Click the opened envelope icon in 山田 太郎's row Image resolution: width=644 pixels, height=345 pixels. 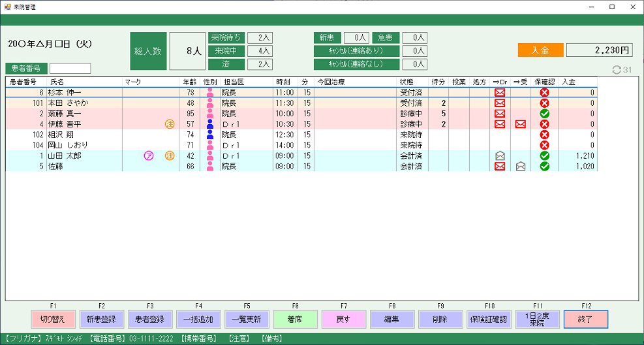[x=500, y=156]
